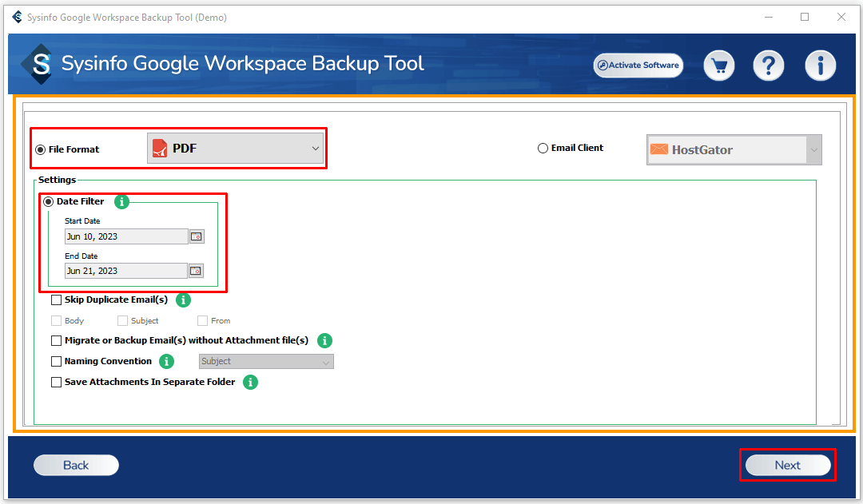Select the Email Client radio button
Image resolution: width=863 pixels, height=504 pixels.
pyautogui.click(x=543, y=148)
